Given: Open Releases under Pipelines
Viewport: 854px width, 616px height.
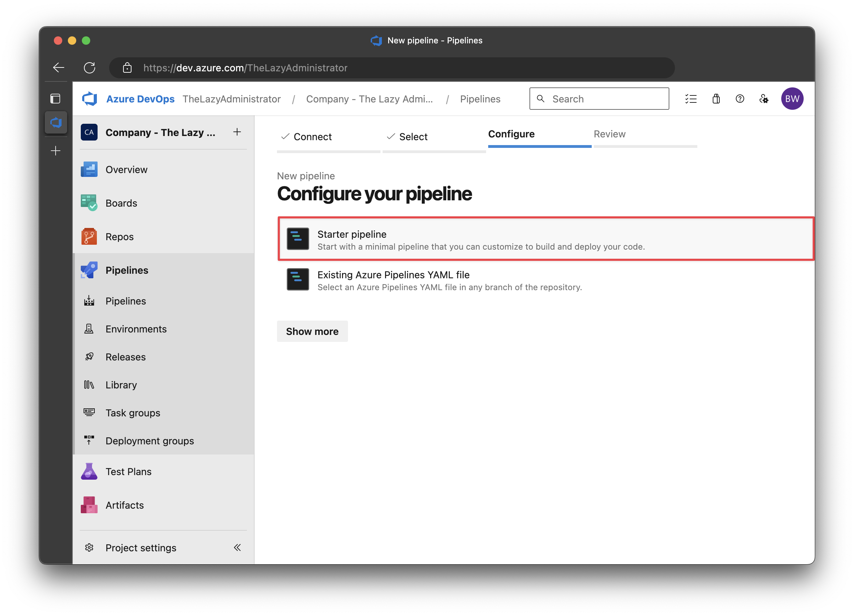Looking at the screenshot, I should click(164, 357).
